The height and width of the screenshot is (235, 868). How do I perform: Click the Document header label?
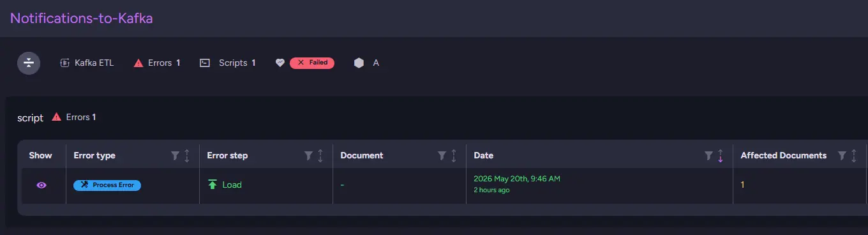362,155
